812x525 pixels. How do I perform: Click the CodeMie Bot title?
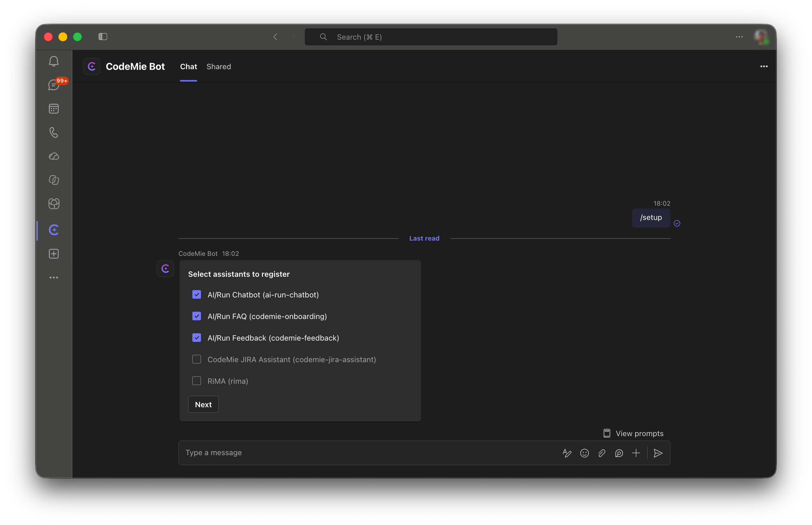pos(135,66)
